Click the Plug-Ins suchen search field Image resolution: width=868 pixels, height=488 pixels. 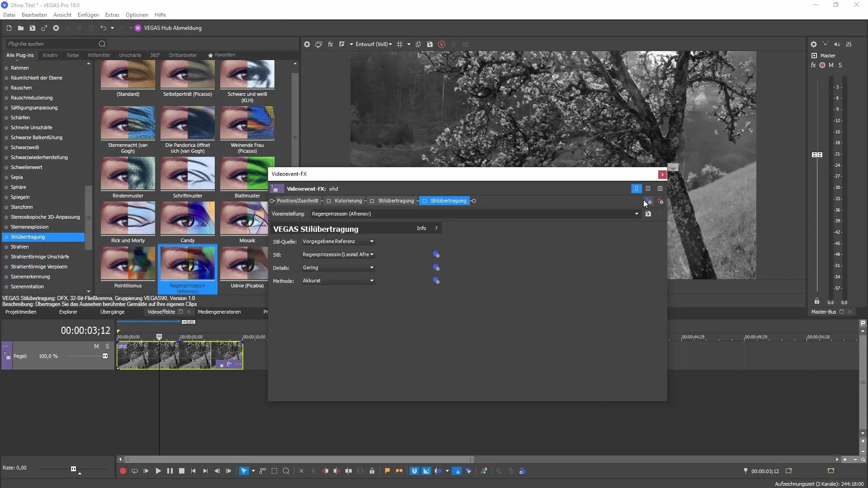[x=52, y=44]
